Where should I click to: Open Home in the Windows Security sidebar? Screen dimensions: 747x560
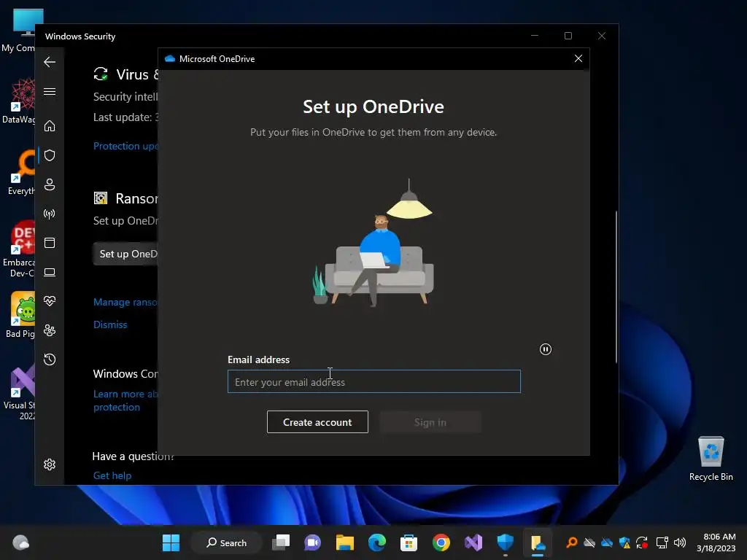(50, 125)
